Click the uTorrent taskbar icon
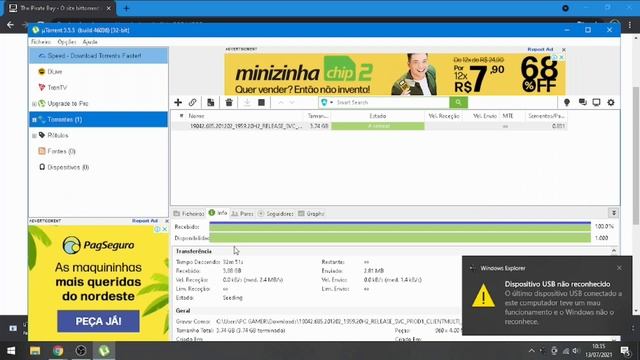 104,351
